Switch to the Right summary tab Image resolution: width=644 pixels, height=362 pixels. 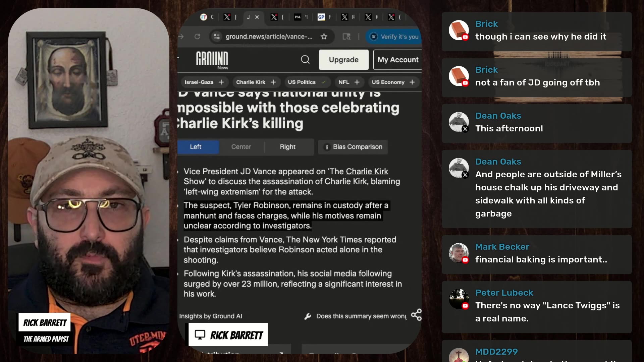287,147
